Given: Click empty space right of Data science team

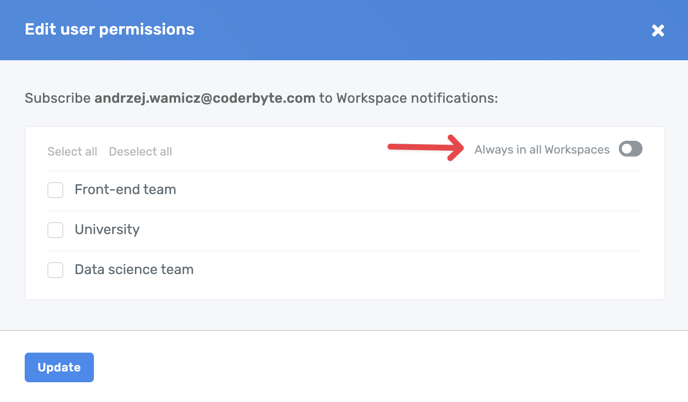Looking at the screenshot, I should coord(420,270).
